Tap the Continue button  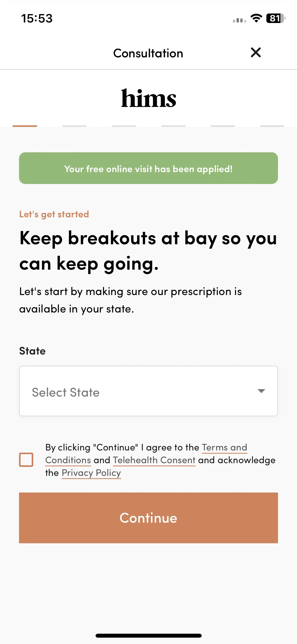coord(148,518)
